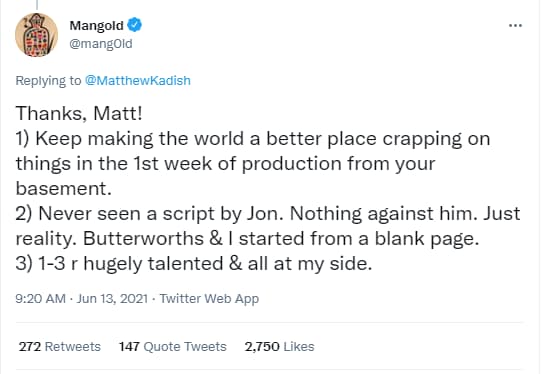Open the @MatthewKadish profile link
This screenshot has width=544, height=374.
138,80
